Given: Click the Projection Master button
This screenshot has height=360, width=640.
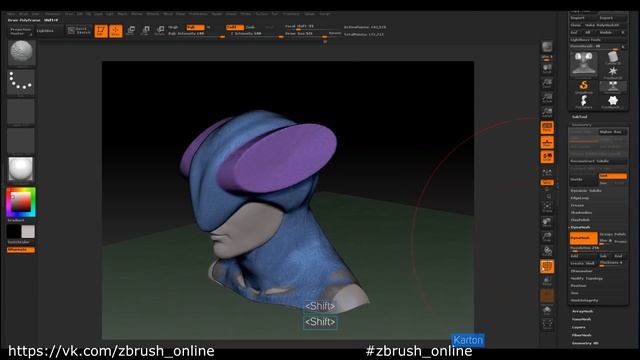Looking at the screenshot, I should click(20, 31).
